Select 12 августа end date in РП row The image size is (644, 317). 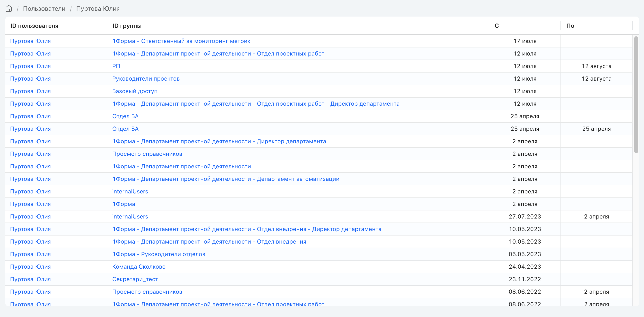[597, 66]
